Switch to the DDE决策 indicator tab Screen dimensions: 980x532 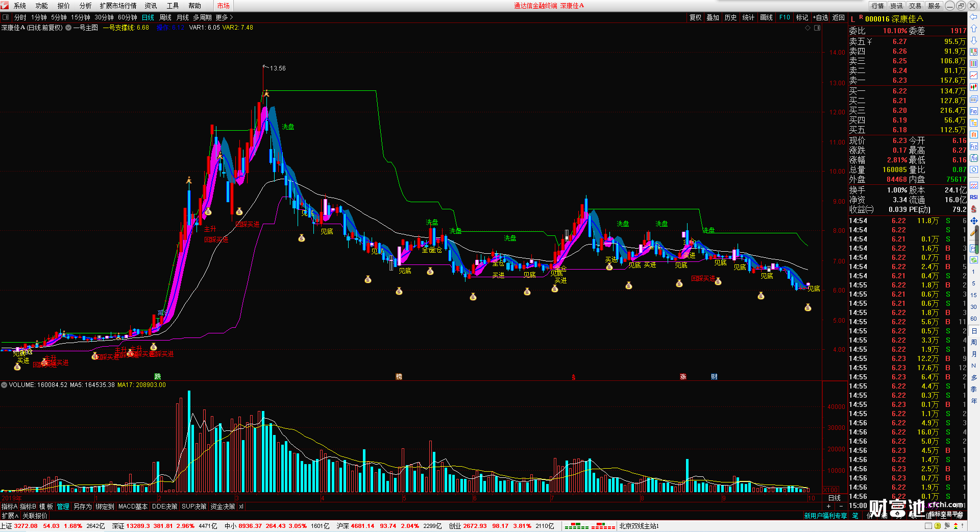point(164,506)
